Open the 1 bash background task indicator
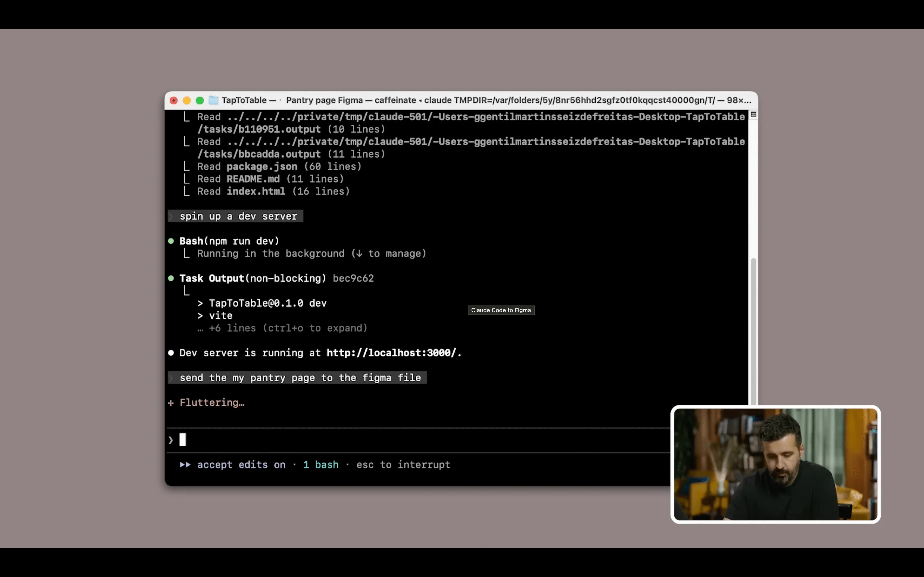 coord(321,465)
